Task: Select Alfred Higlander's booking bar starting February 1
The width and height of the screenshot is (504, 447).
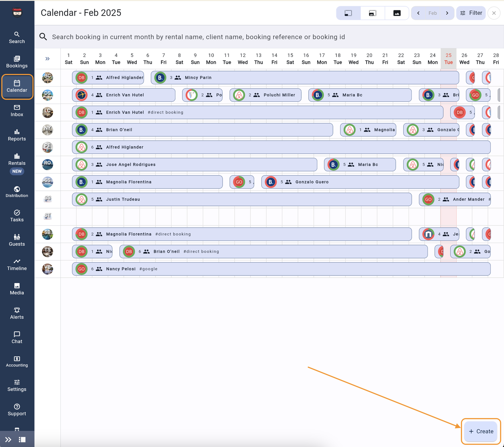Action: click(108, 77)
